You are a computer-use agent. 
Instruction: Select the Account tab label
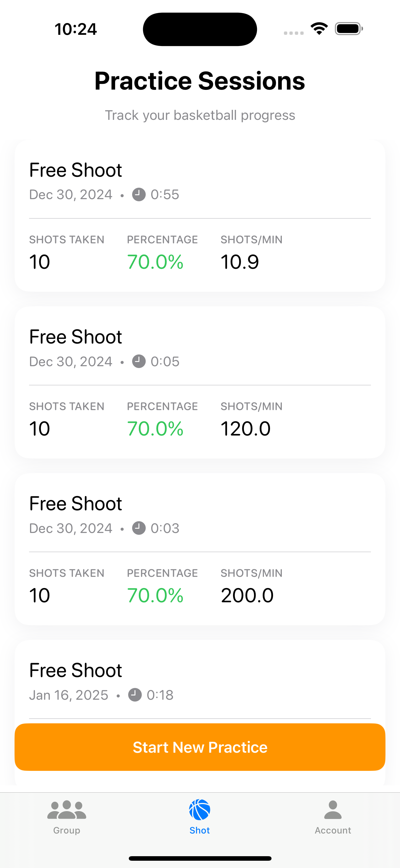(333, 830)
